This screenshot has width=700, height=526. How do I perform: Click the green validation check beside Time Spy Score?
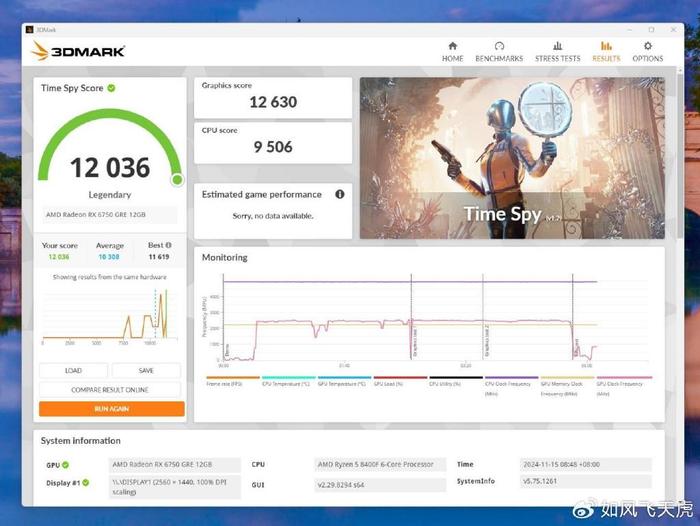pos(112,88)
